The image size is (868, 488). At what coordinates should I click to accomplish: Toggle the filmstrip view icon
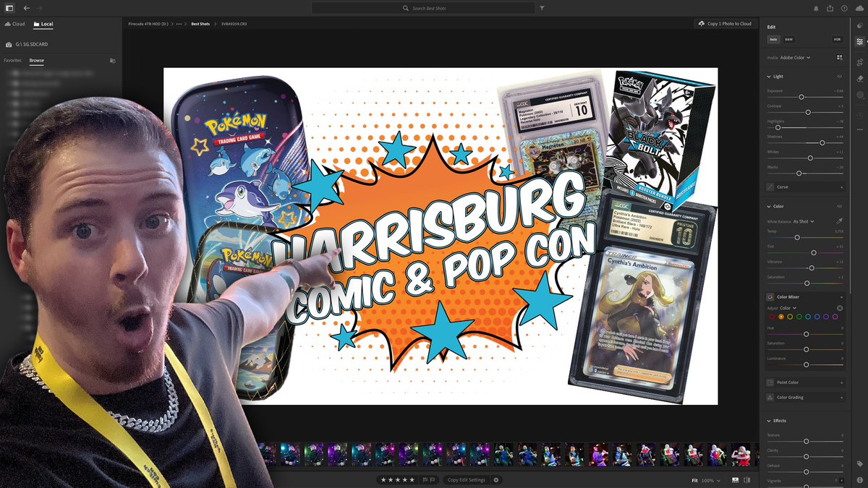pos(735,480)
